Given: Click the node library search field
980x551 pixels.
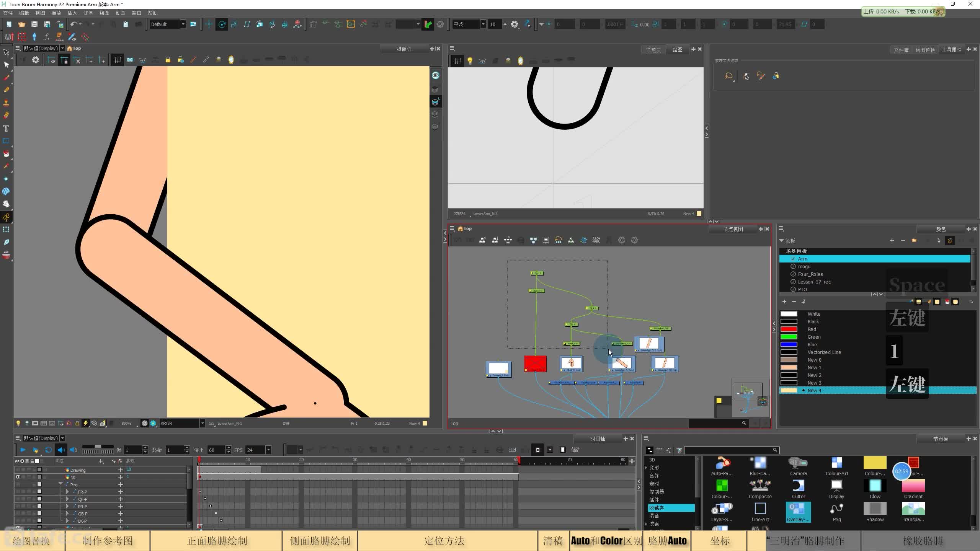Looking at the screenshot, I should tap(731, 450).
